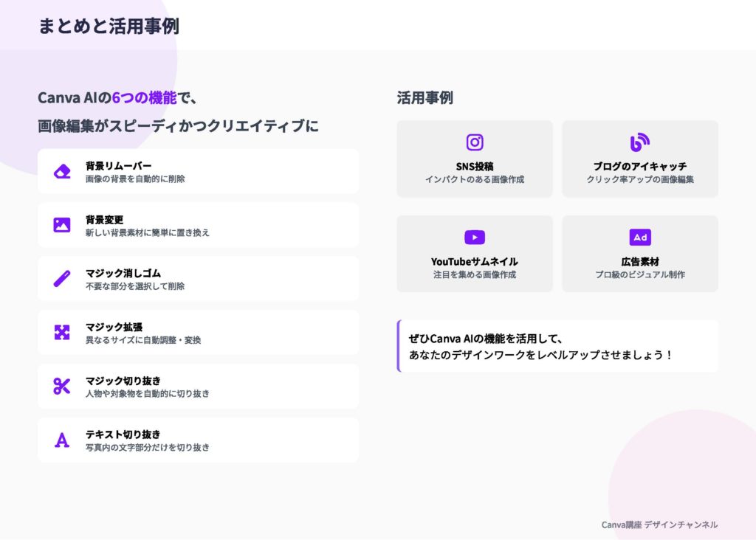Screen dimensions: 756x540
Task: Click the SNS投稿 card label
Action: [475, 166]
